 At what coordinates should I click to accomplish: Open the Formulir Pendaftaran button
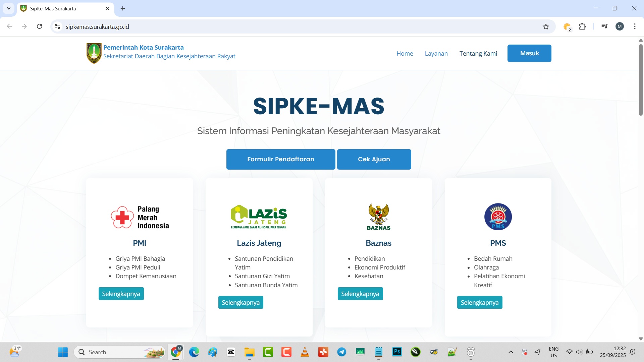click(280, 159)
